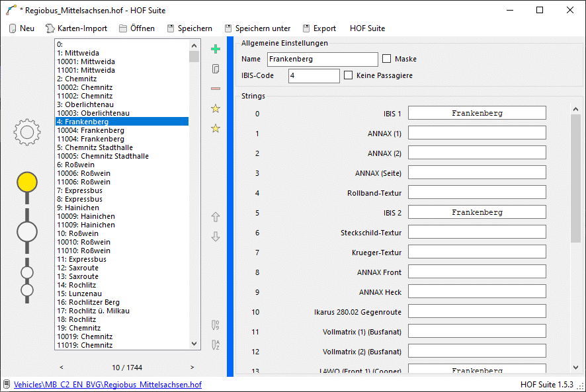Screen dimensions: 586x392
Task: Select 5: Chemnitz Stadthalle in the list
Action: point(103,147)
